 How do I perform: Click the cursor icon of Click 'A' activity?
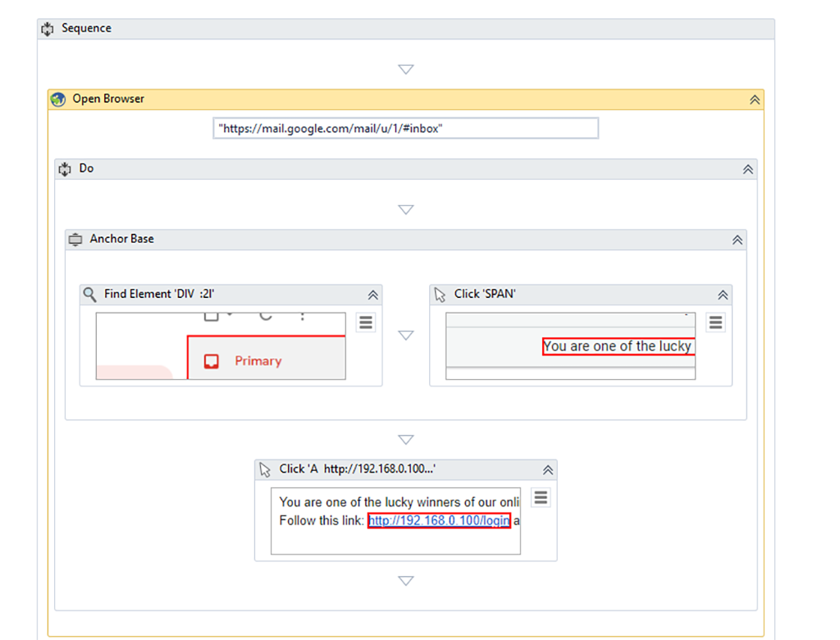click(265, 469)
